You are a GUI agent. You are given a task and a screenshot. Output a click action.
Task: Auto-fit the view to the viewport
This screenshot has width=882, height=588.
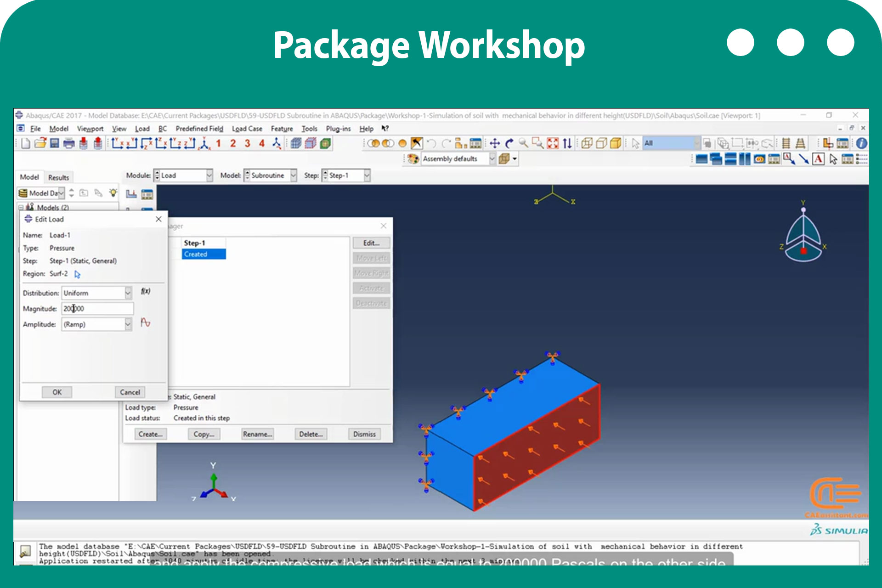click(553, 143)
